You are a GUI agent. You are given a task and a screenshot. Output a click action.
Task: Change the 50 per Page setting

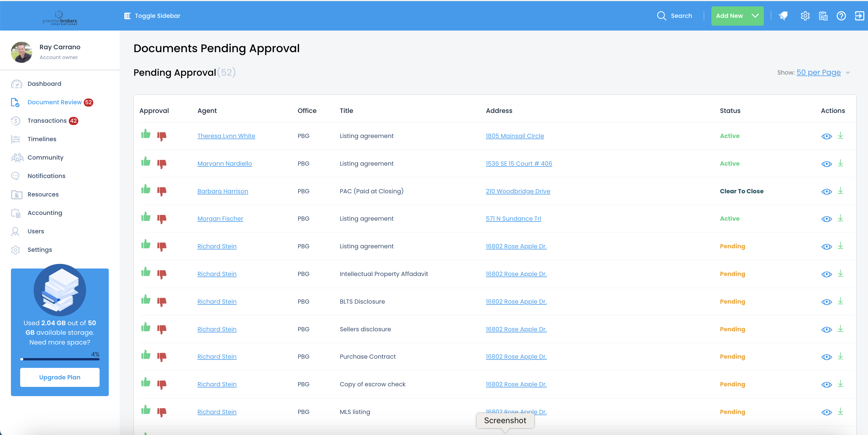tap(818, 73)
